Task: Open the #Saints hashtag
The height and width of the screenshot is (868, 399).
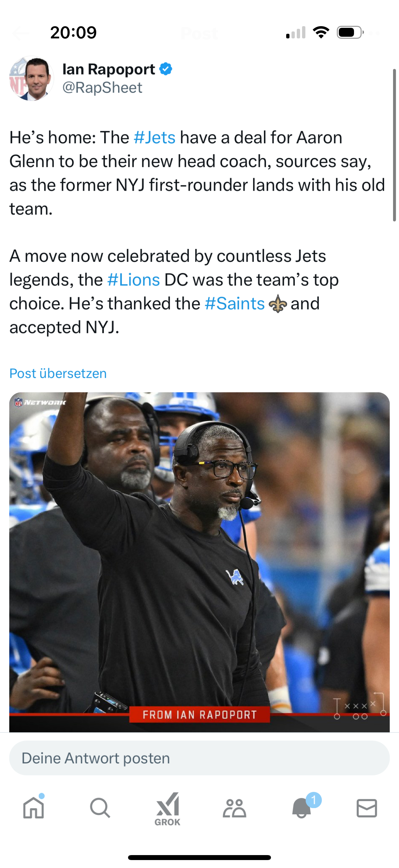Action: [235, 304]
